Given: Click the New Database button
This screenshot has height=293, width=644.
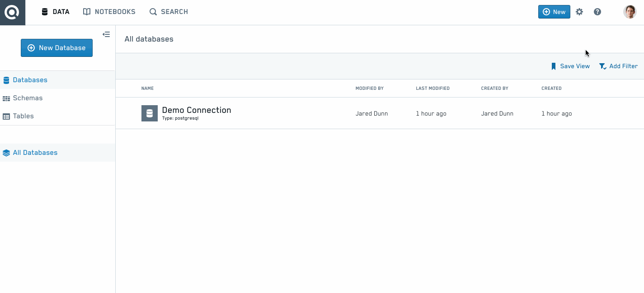Looking at the screenshot, I should (56, 48).
